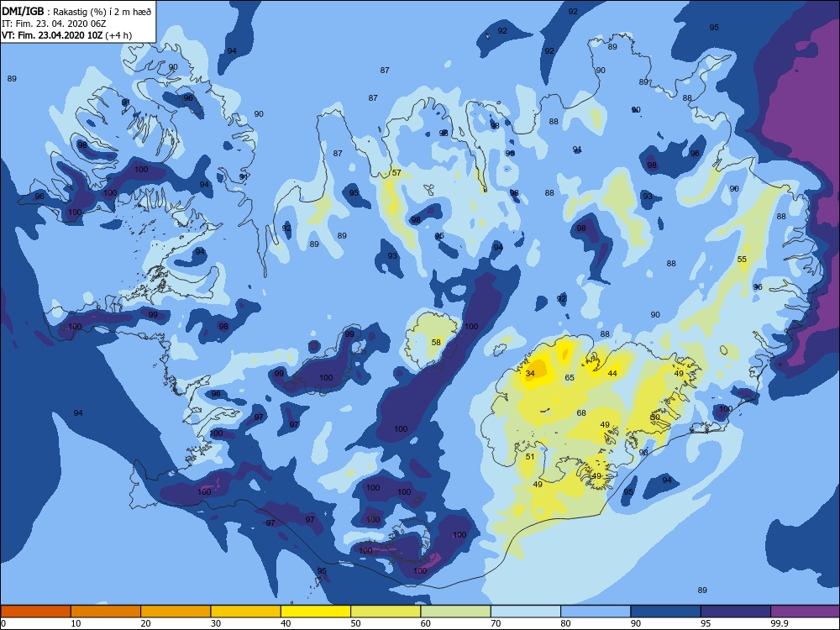Screen dimensions: 840x630
Task: Click the 70–80 pale blue legend swatch
Action: click(526, 612)
